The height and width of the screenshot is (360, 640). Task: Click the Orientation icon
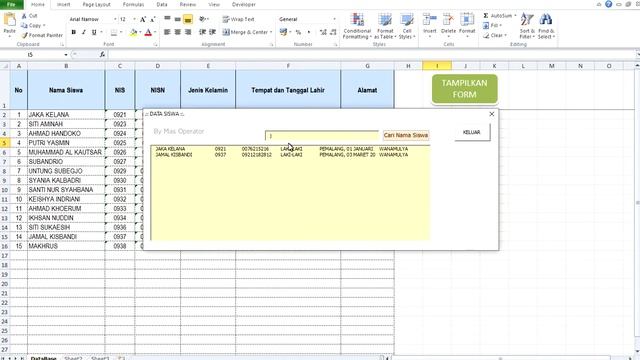(202, 19)
